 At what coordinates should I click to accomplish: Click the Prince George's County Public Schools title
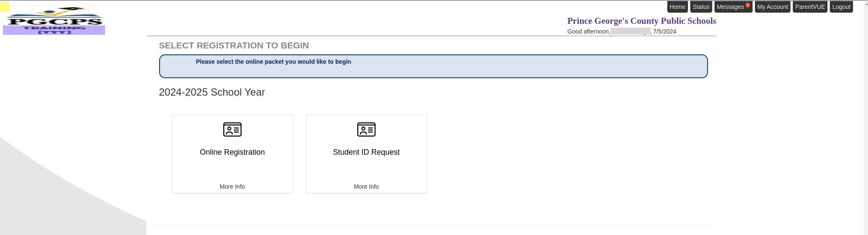click(x=641, y=21)
